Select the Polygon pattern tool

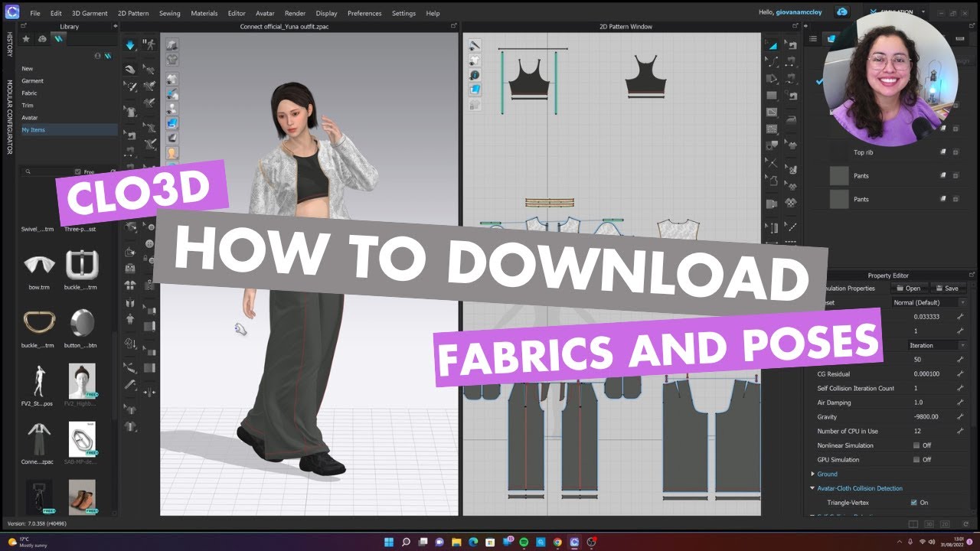click(772, 78)
